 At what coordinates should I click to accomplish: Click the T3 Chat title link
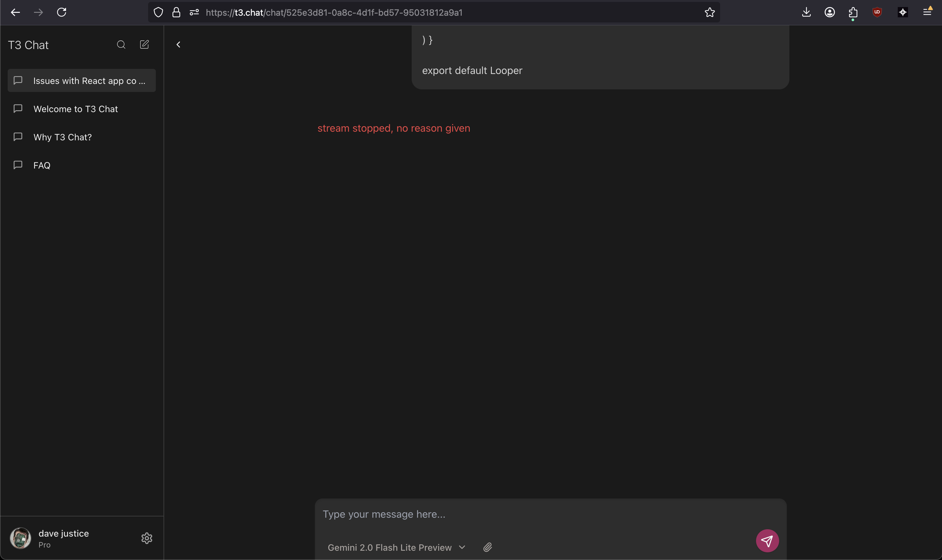tap(28, 45)
